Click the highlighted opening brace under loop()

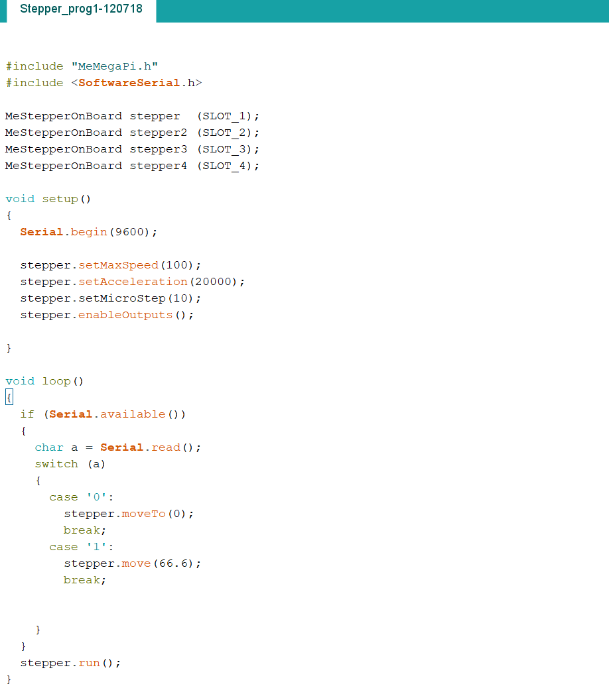pos(9,397)
